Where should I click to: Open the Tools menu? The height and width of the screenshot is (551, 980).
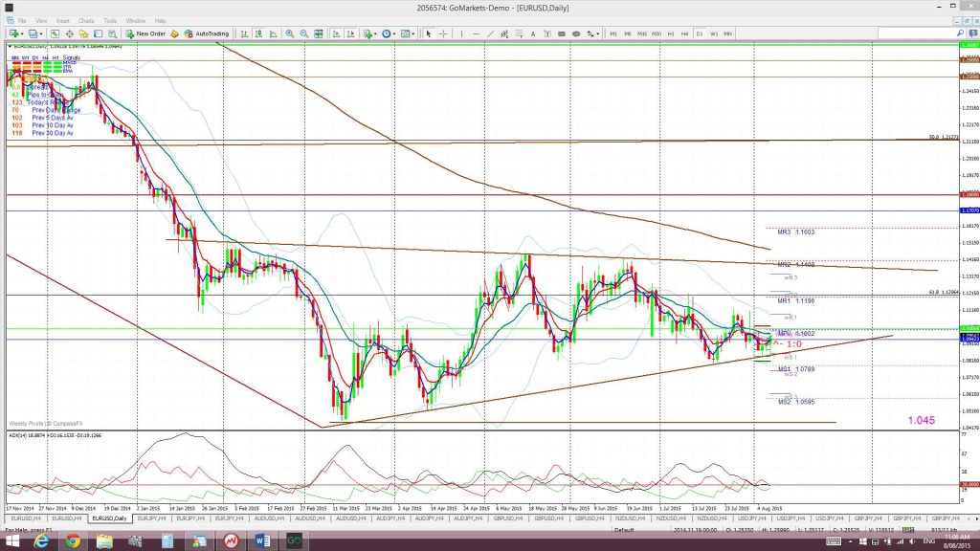click(110, 21)
